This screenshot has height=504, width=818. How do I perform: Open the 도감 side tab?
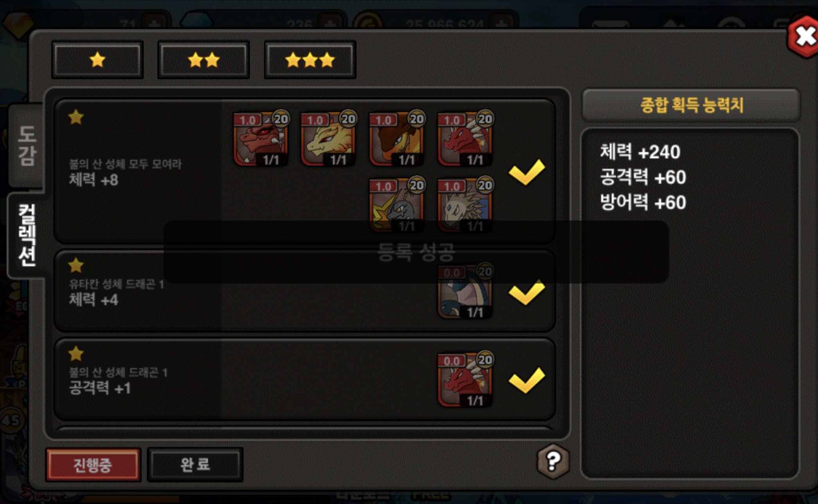[x=26, y=146]
